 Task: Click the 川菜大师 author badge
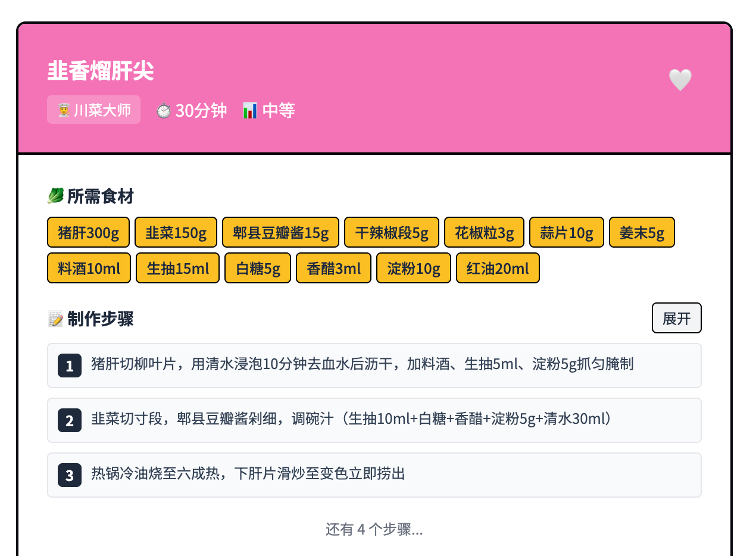point(93,110)
